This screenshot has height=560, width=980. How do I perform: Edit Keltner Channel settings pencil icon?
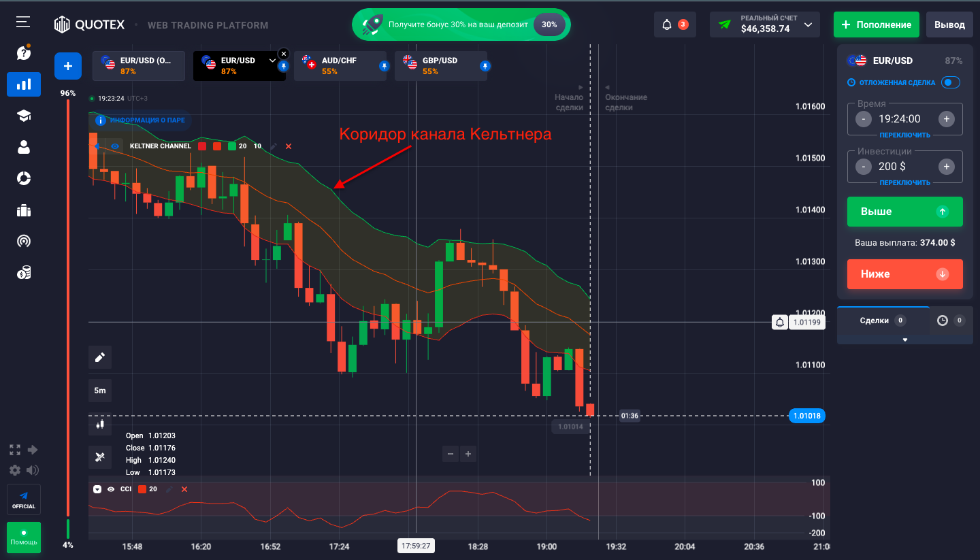(x=274, y=146)
